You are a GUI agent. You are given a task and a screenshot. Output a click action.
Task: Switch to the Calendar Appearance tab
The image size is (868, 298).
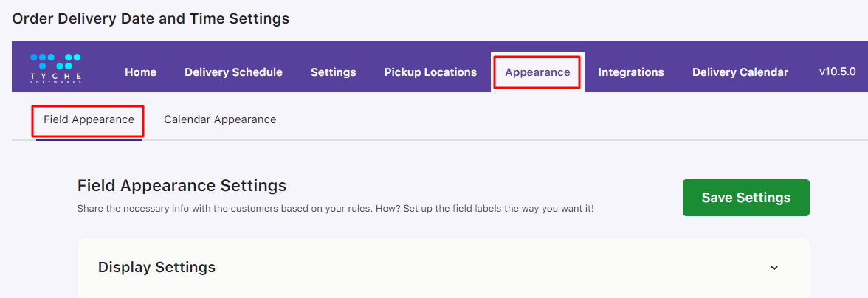(x=220, y=119)
